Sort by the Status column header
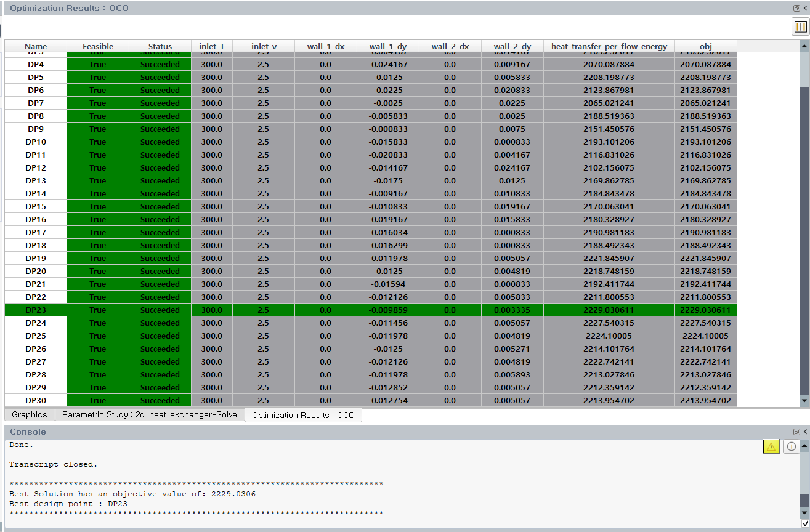Screen dimensions: 810x532 [x=160, y=46]
